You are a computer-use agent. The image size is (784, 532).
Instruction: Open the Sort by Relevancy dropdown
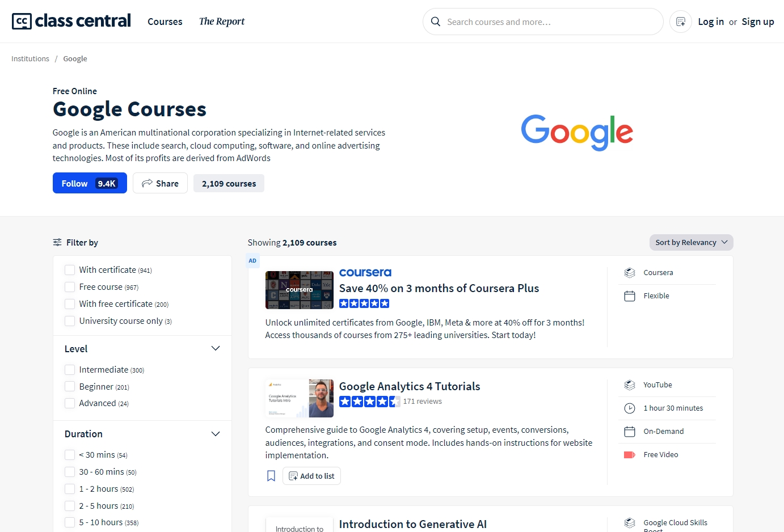pyautogui.click(x=691, y=242)
